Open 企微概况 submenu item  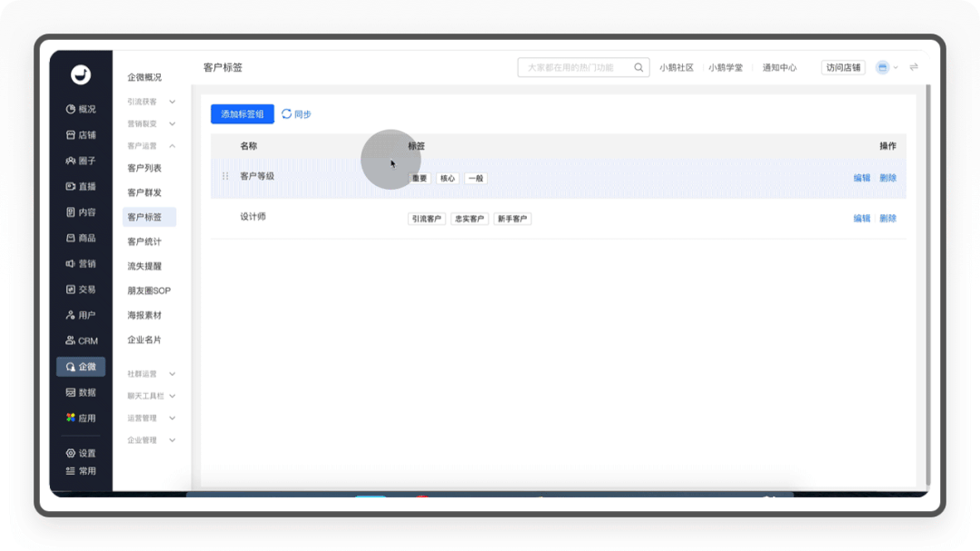(144, 77)
